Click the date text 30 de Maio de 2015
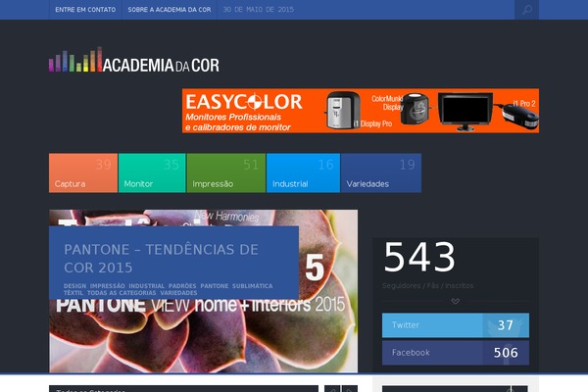This screenshot has height=392, width=588. pyautogui.click(x=259, y=10)
